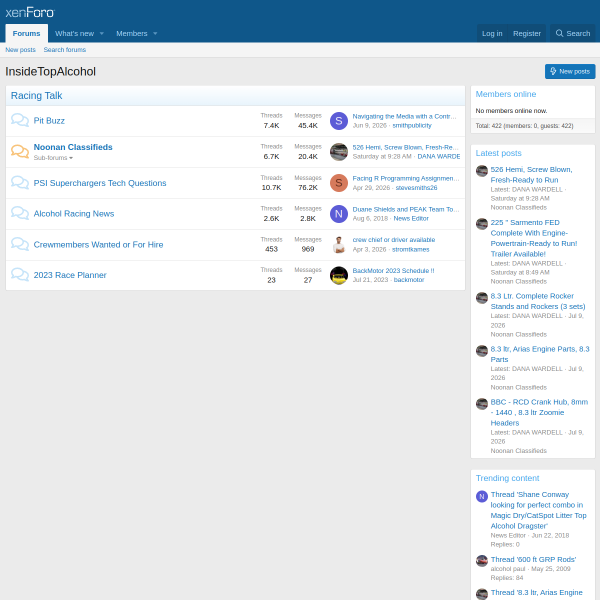Click the Search magnifier button
The image size is (600, 600).
point(572,33)
